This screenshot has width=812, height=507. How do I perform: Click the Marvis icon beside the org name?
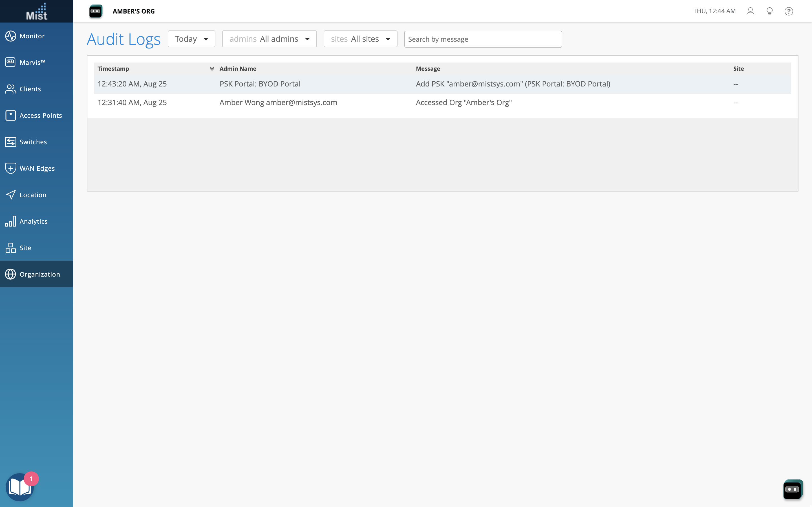click(96, 11)
